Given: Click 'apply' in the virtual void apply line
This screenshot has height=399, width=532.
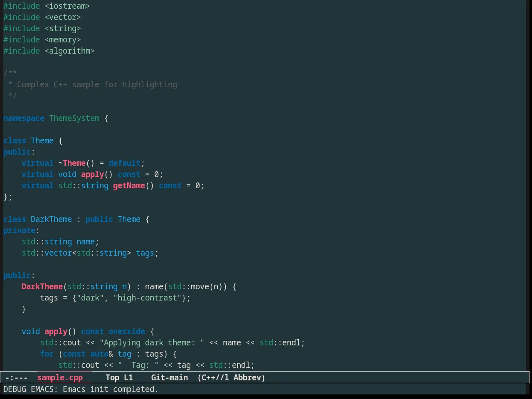Looking at the screenshot, I should click(x=92, y=174).
